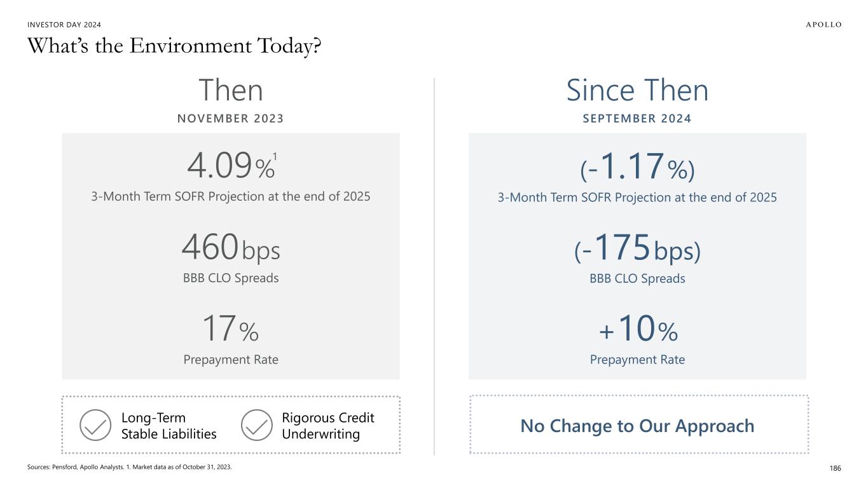The width and height of the screenshot is (868, 488).
Task: Click the 'What's the Environment Today?' title
Action: pyautogui.click(x=174, y=46)
